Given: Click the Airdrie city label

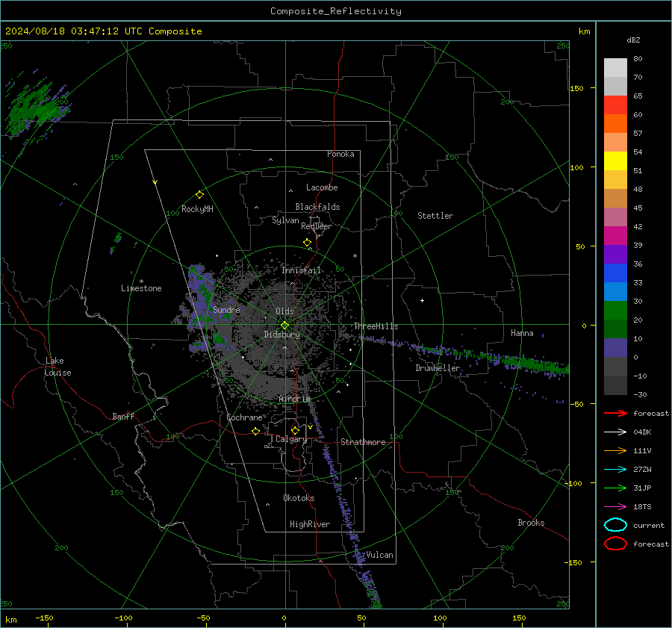Looking at the screenshot, I should pyautogui.click(x=294, y=399).
